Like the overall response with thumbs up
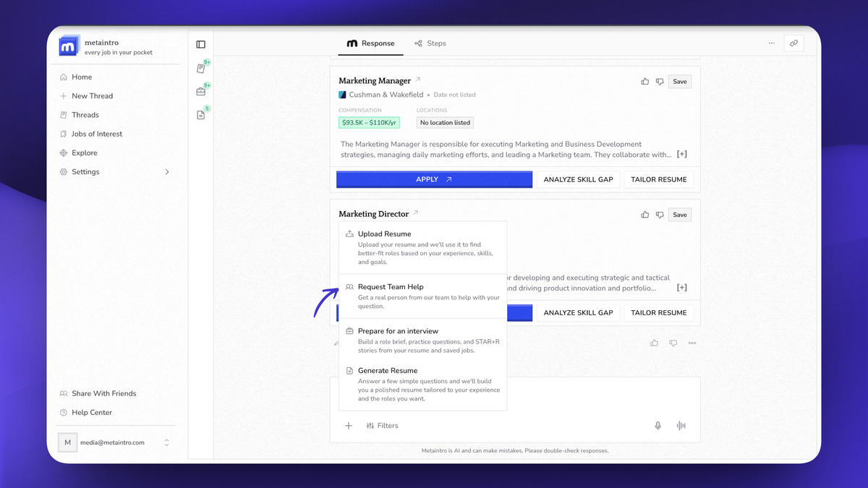This screenshot has height=488, width=868. click(x=655, y=343)
